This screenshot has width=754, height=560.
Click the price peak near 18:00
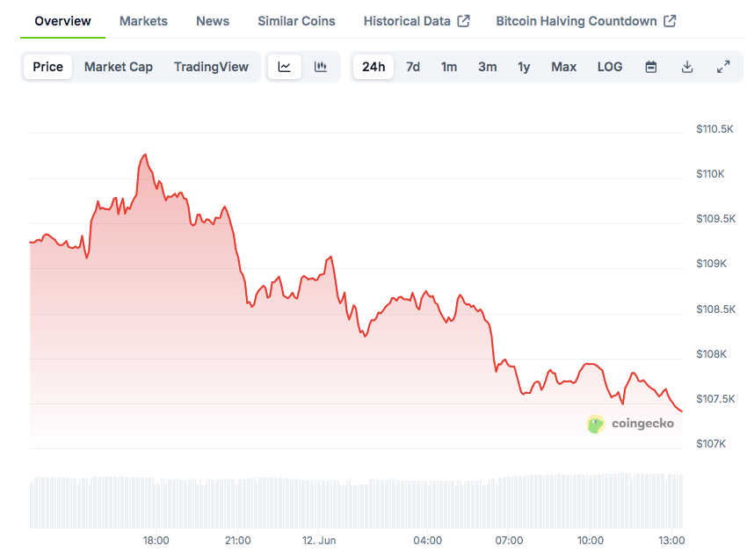(x=144, y=155)
